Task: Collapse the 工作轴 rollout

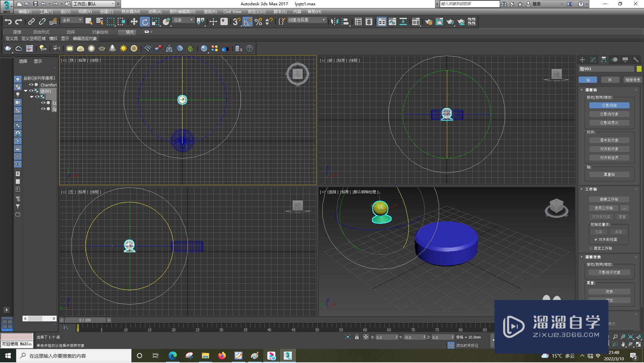Action: 582,189
